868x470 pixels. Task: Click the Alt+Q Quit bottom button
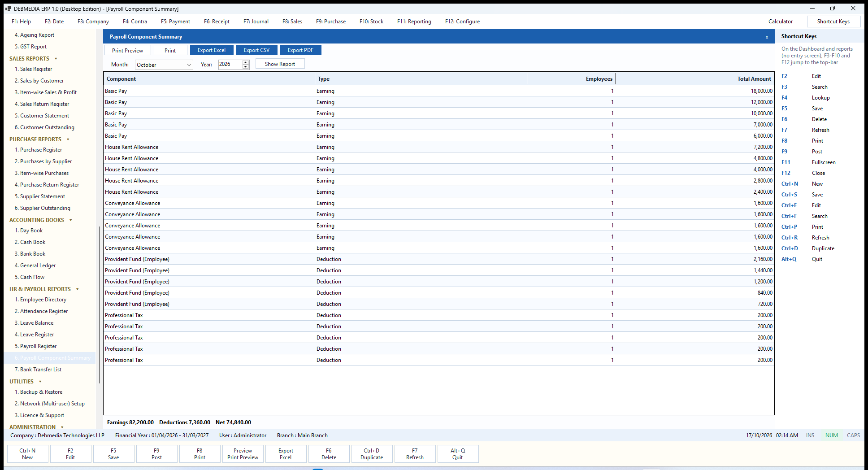click(458, 454)
